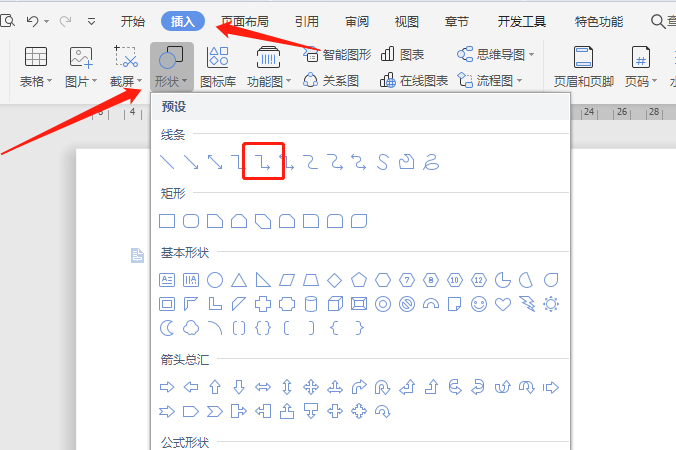Screen dimensions: 676x450
Task: Select the smiley face shape
Action: [479, 304]
